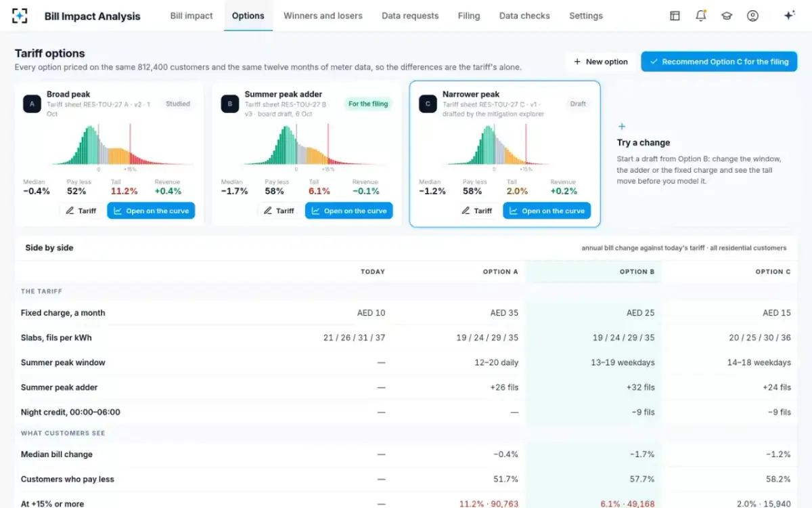Click the OPTION A column header

pos(500,272)
